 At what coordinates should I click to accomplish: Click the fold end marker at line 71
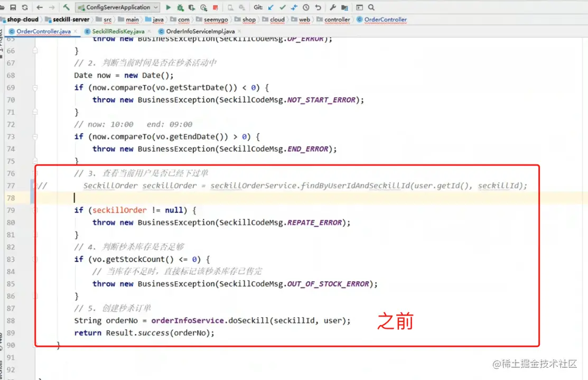click(35, 112)
